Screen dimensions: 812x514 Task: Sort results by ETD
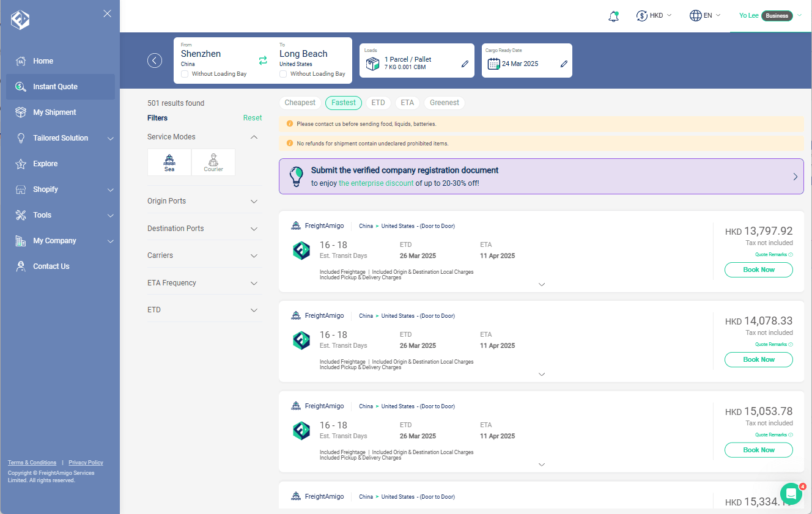378,103
